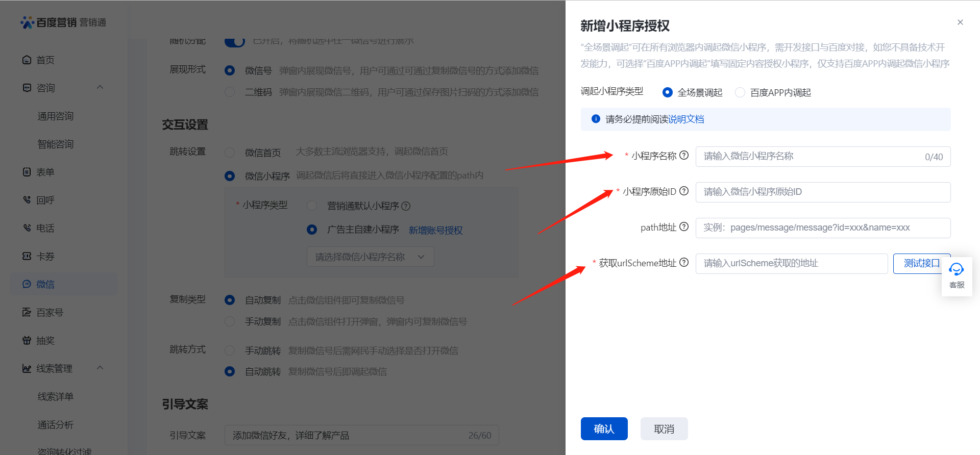Click the 引导文案 text input
Image resolution: width=980 pixels, height=455 pixels.
pos(362,436)
